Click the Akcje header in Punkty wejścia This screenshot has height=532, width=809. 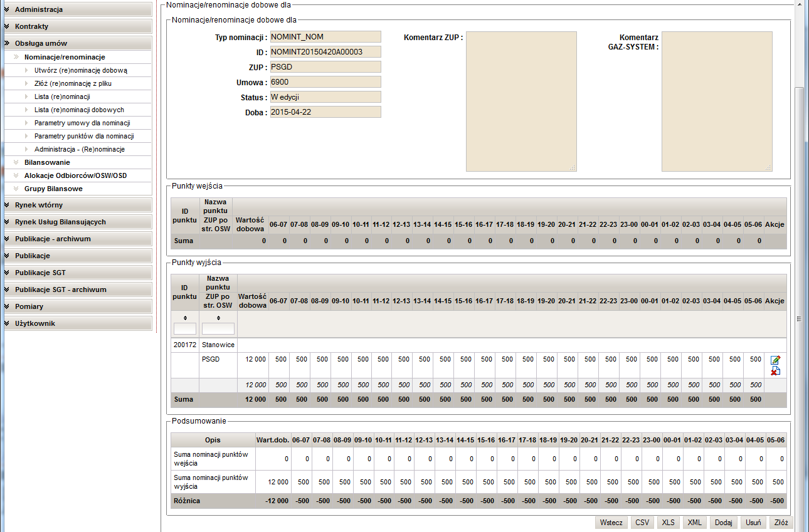click(x=775, y=224)
